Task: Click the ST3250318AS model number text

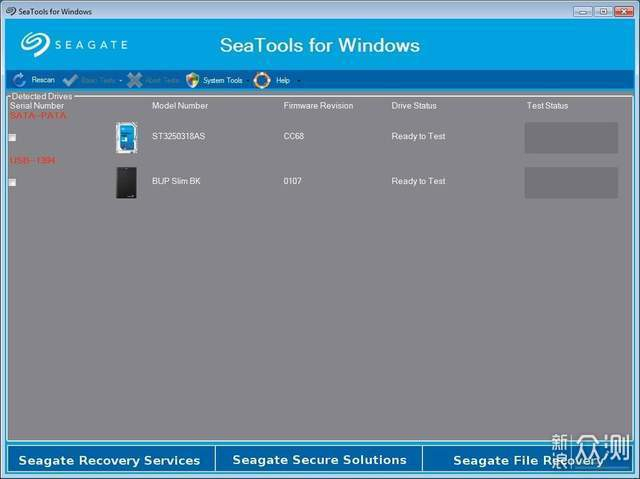Action: pyautogui.click(x=178, y=136)
